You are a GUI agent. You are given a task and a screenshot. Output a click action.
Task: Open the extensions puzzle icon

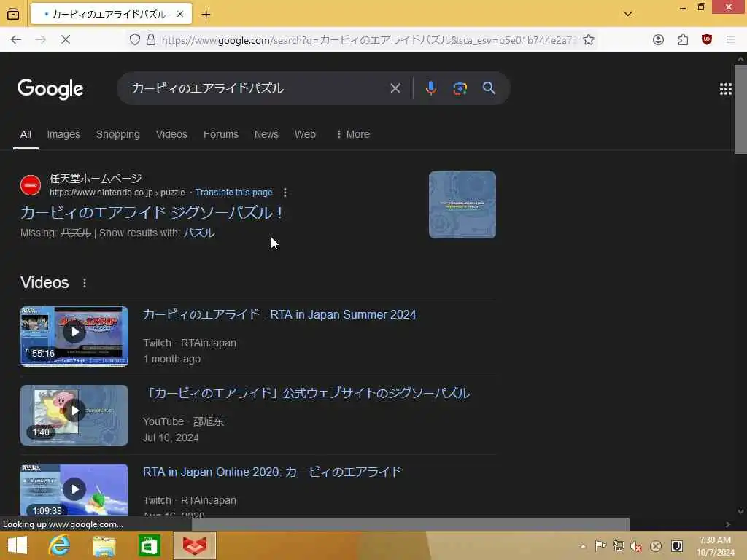tap(683, 39)
